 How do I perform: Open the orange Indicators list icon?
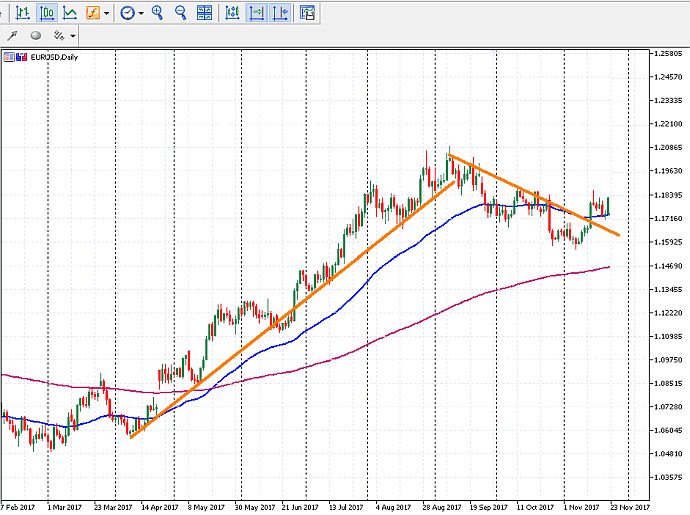93,13
